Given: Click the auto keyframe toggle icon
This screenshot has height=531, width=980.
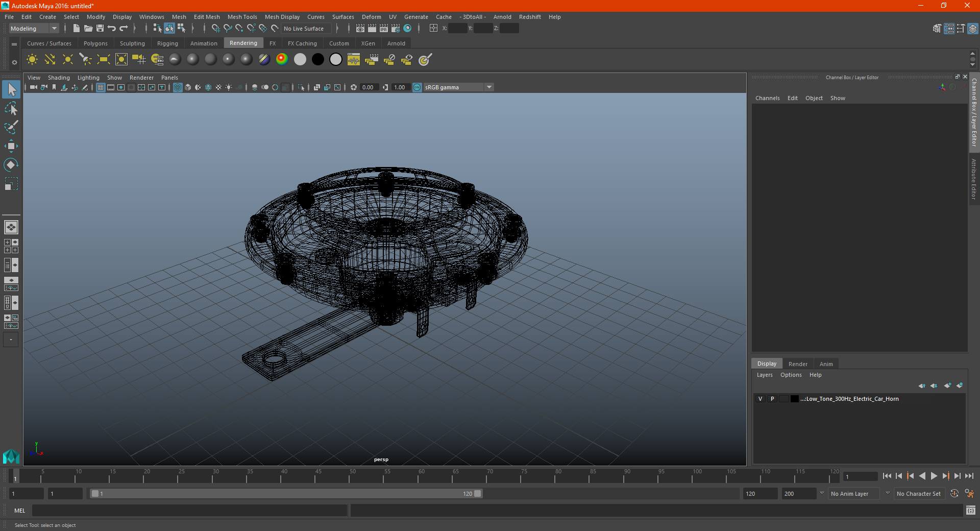Looking at the screenshot, I should (954, 494).
